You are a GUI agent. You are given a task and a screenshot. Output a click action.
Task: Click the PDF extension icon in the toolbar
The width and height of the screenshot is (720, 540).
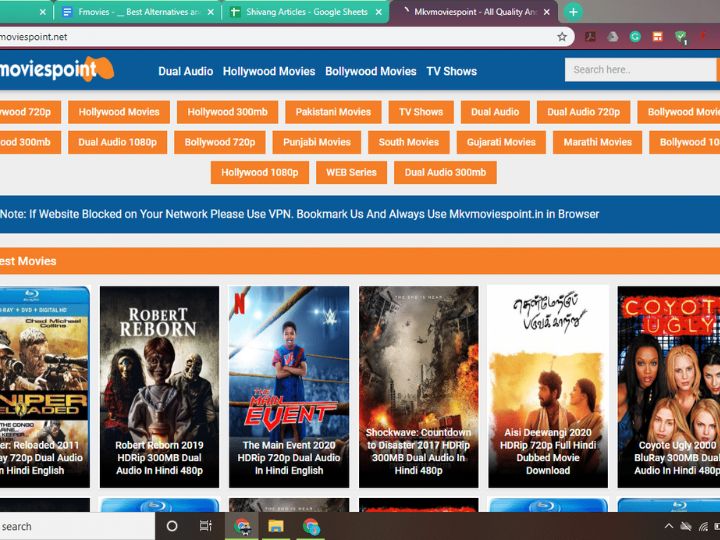point(590,37)
